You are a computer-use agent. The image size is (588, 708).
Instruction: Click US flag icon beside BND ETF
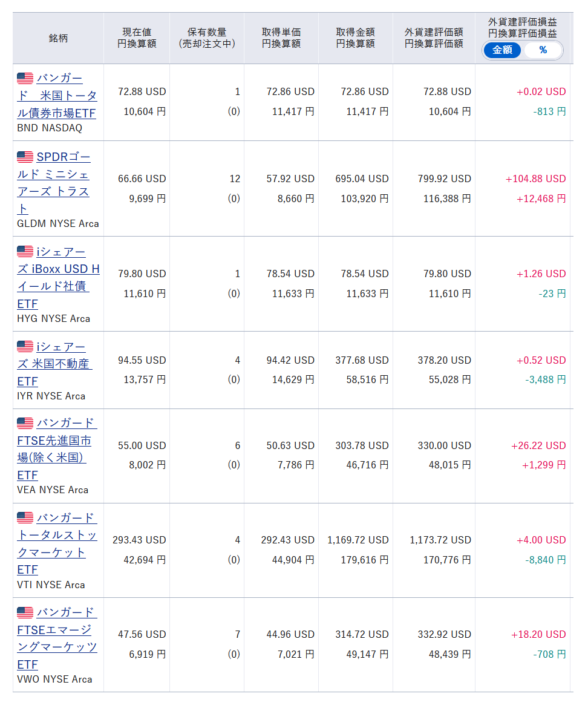25,79
